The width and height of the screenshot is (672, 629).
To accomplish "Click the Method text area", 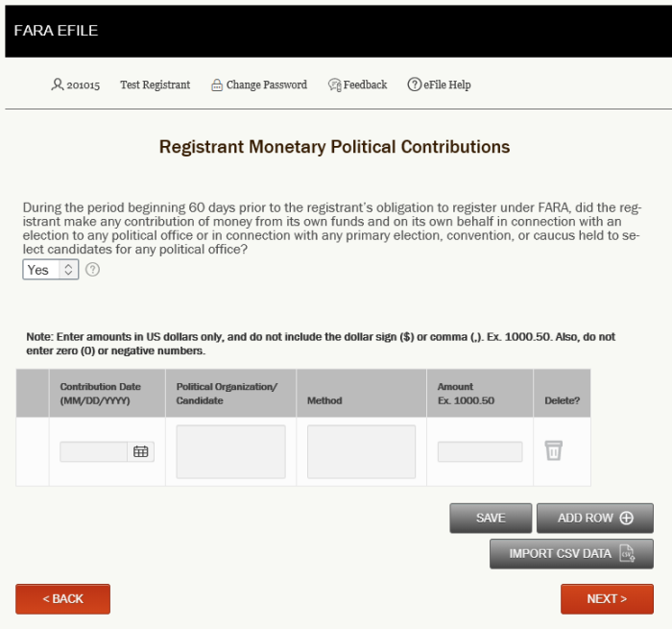I will (x=361, y=451).
